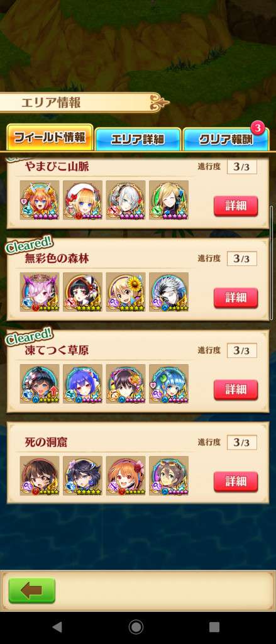Select blonde white-hat character in やまびこ山脈

click(82, 200)
